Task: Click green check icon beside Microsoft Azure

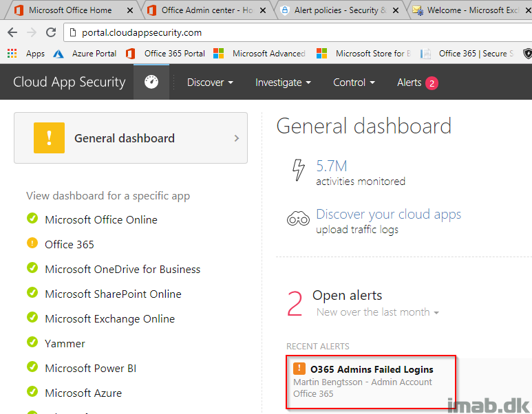Action: click(x=32, y=391)
